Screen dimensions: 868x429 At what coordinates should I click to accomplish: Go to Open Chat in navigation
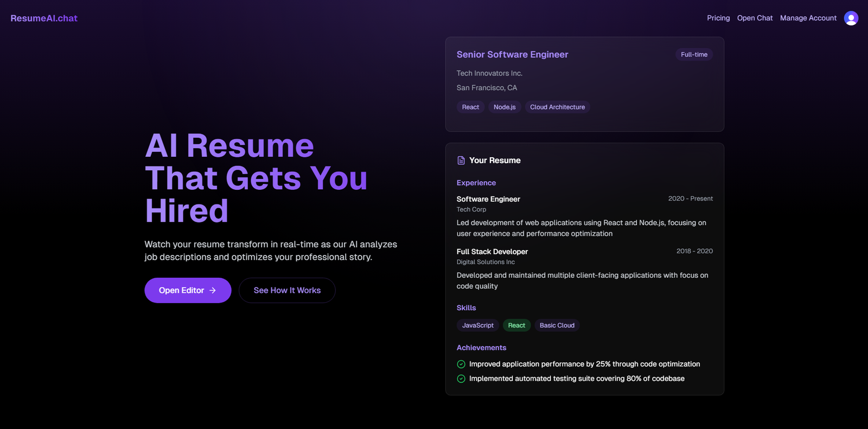click(755, 18)
